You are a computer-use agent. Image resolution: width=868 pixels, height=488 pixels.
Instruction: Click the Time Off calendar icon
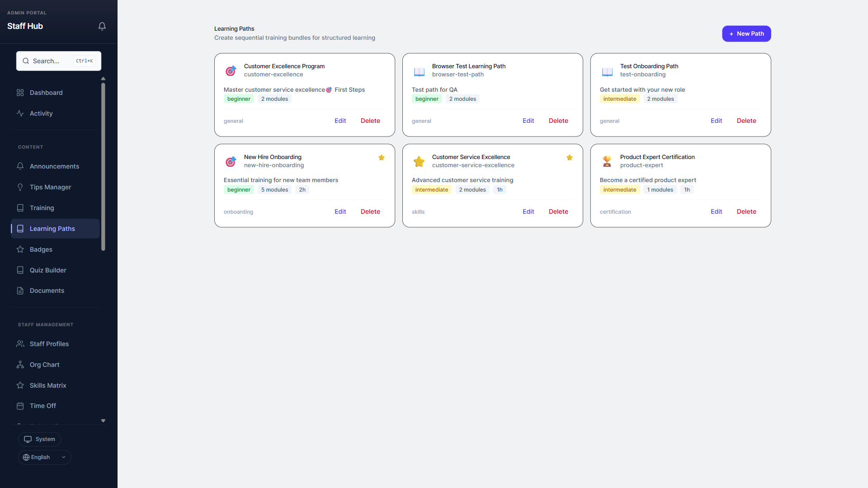click(20, 406)
